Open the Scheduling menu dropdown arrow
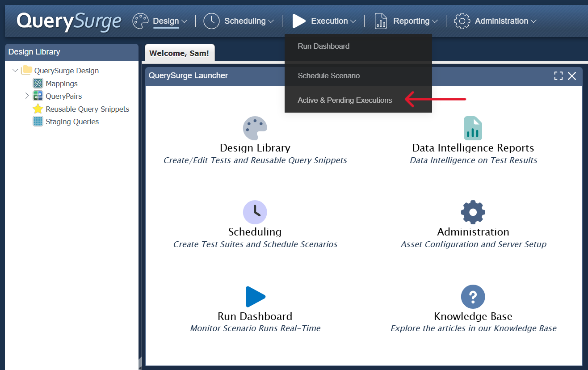 click(x=271, y=21)
